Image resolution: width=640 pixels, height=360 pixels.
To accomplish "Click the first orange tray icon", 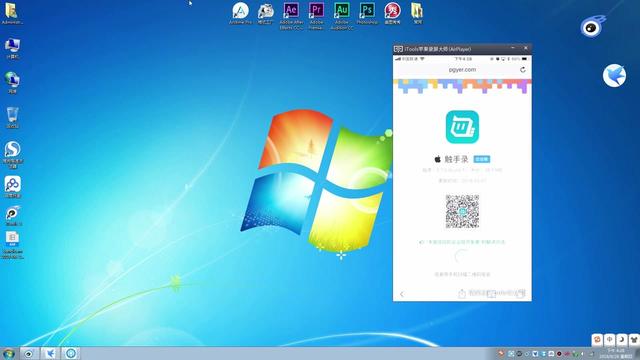I will tap(501, 353).
